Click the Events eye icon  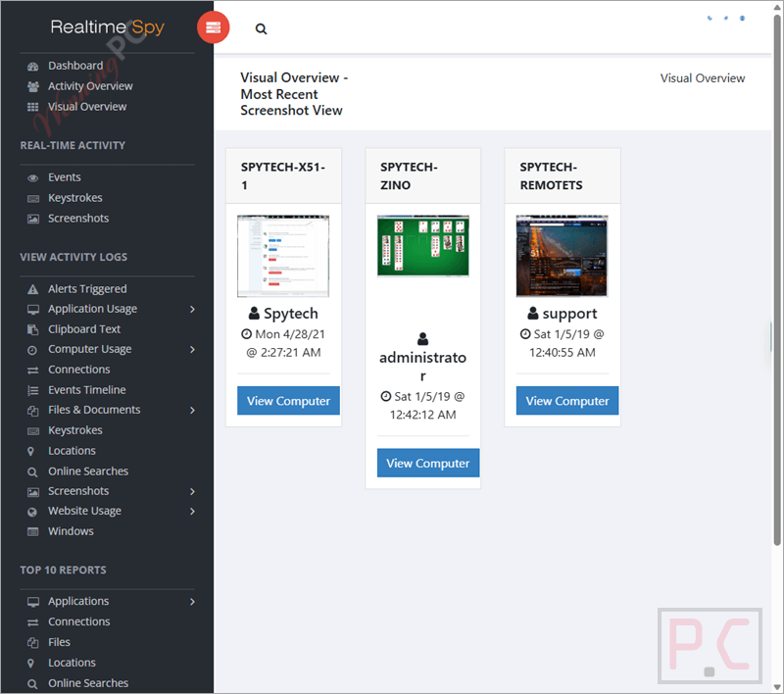[x=33, y=178]
